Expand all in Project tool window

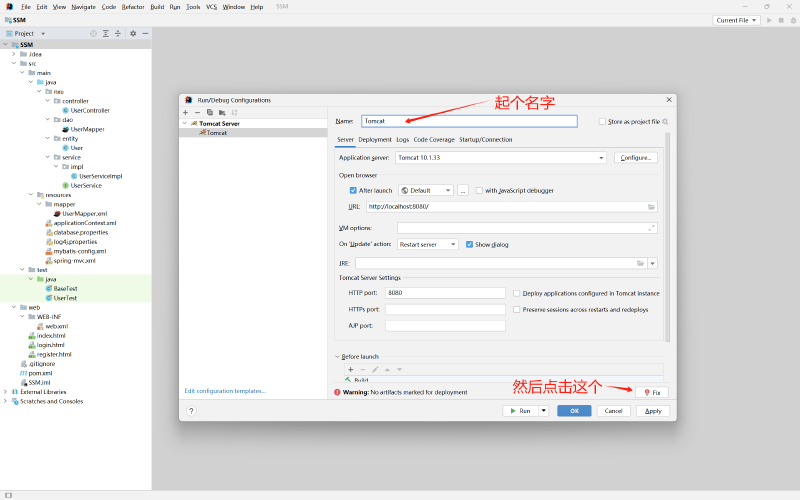click(x=106, y=33)
